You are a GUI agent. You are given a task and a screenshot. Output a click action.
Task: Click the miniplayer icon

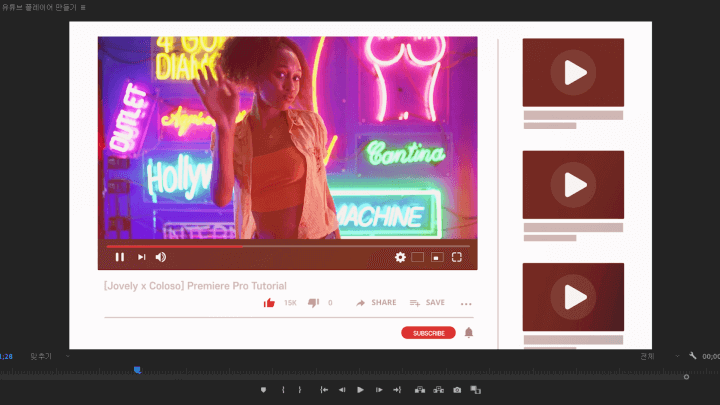tap(437, 257)
